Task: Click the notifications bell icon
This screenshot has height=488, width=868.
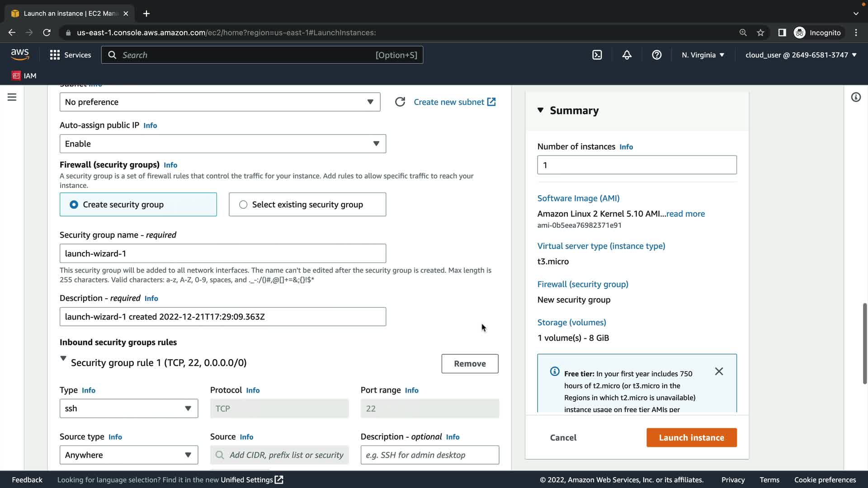Action: 627,55
